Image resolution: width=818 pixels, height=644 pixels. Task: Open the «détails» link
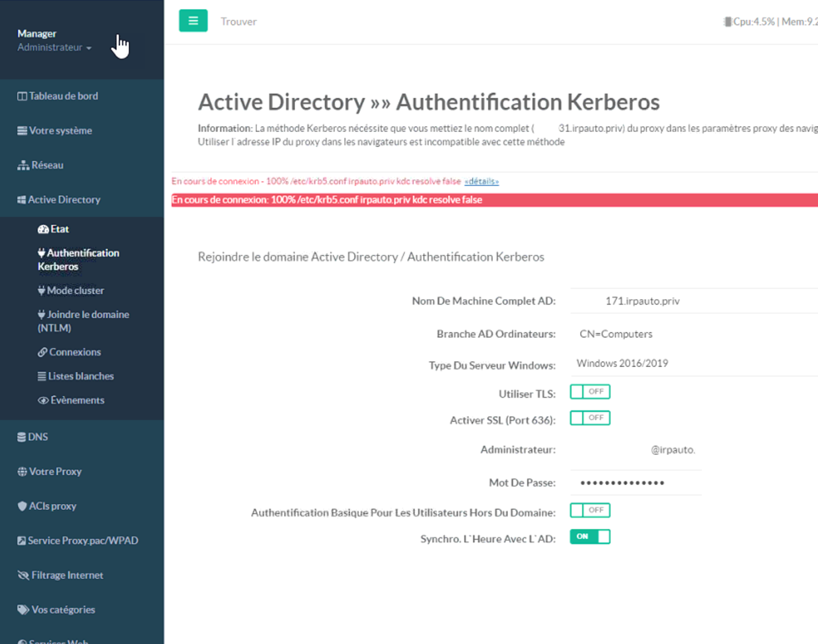tap(481, 181)
